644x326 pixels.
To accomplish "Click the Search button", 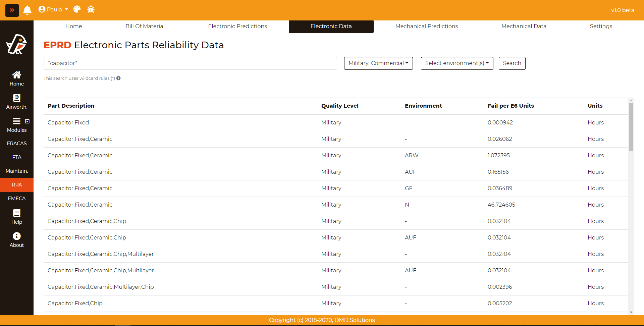I will tap(512, 63).
